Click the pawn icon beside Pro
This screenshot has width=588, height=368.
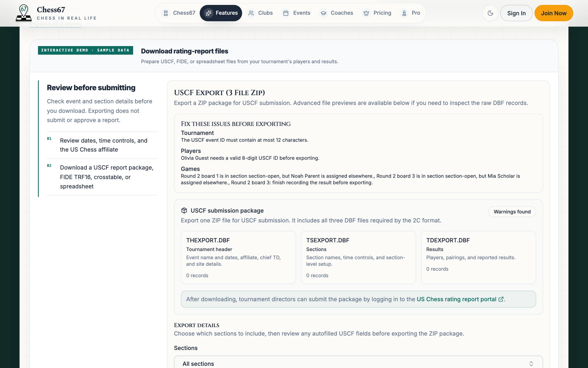pos(404,13)
